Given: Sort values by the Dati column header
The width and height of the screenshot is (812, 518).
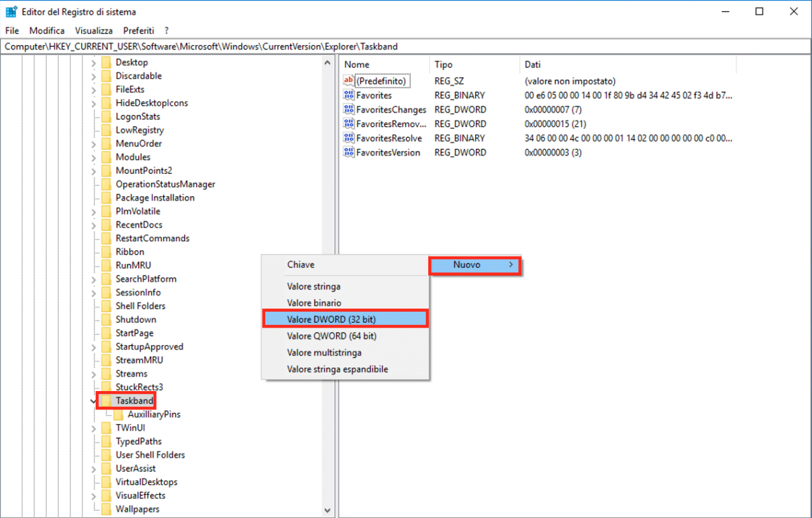Looking at the screenshot, I should [x=628, y=65].
